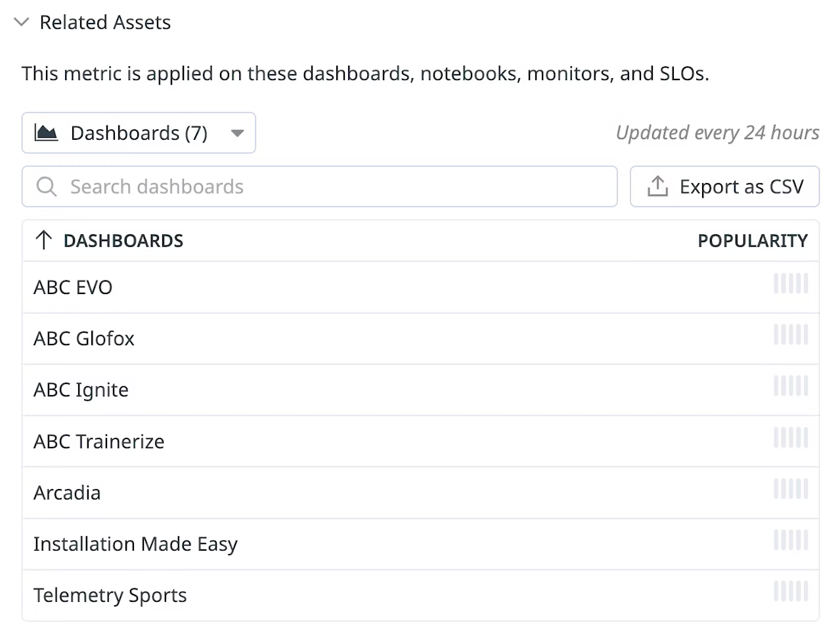Click the popularity bars for Telemetry Sports
This screenshot has width=840, height=636.
791,591
